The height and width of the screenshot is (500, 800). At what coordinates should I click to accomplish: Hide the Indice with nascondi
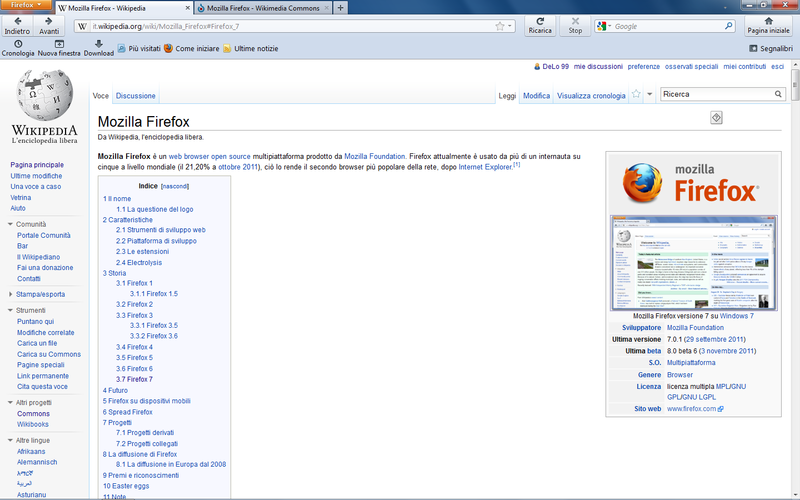click(x=175, y=186)
